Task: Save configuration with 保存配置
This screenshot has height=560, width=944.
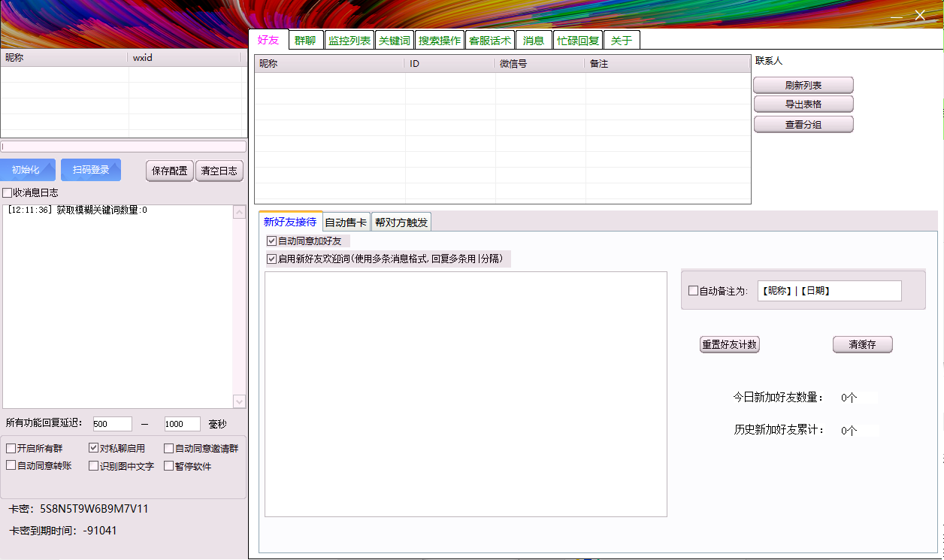Action: (169, 171)
